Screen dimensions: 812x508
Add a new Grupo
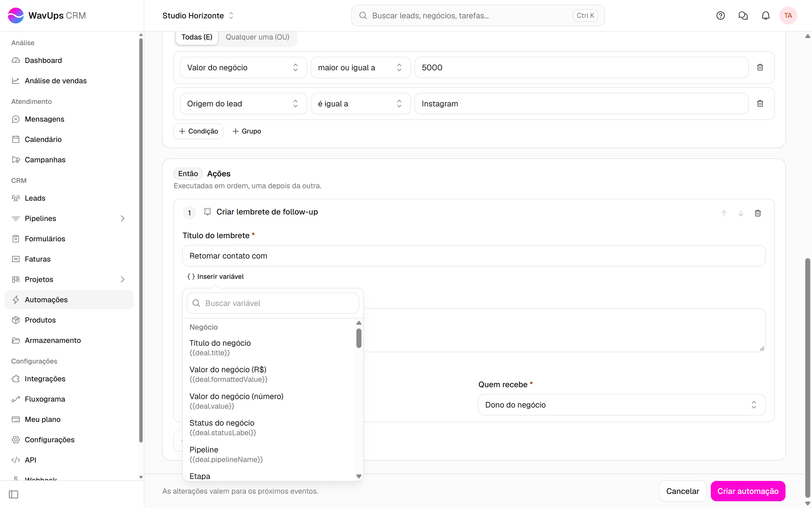click(247, 131)
